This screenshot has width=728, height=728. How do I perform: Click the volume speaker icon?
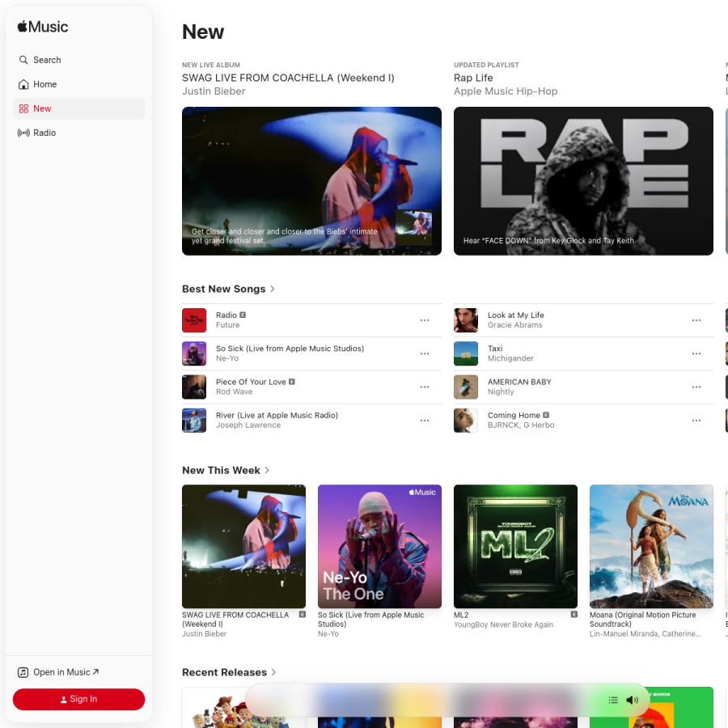click(632, 700)
